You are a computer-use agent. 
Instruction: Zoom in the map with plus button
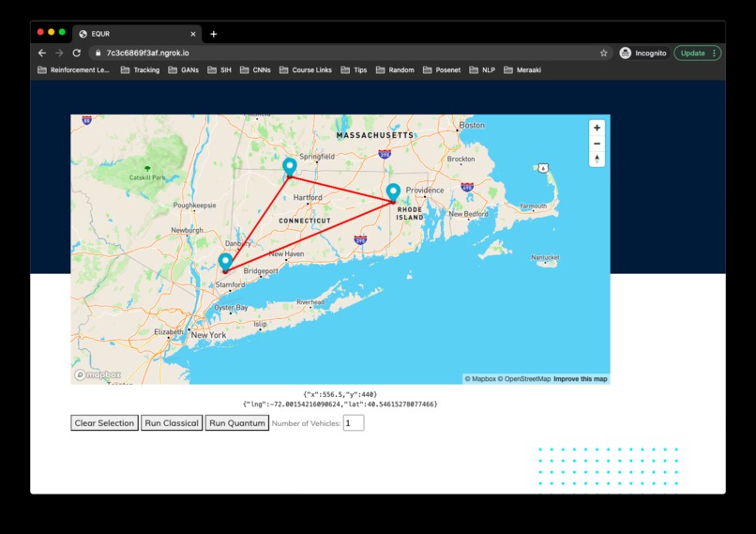[597, 128]
